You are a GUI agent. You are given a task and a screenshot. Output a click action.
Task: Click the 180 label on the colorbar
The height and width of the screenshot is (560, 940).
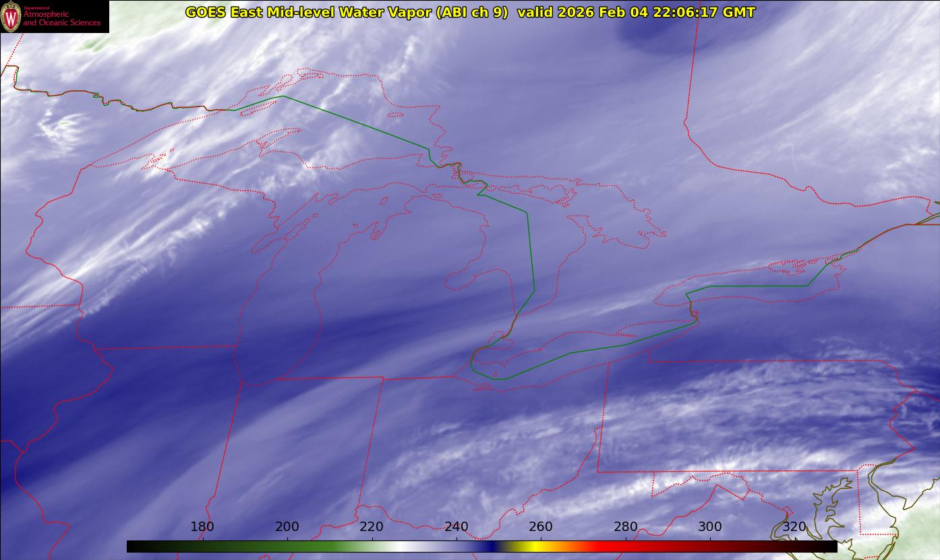202,527
